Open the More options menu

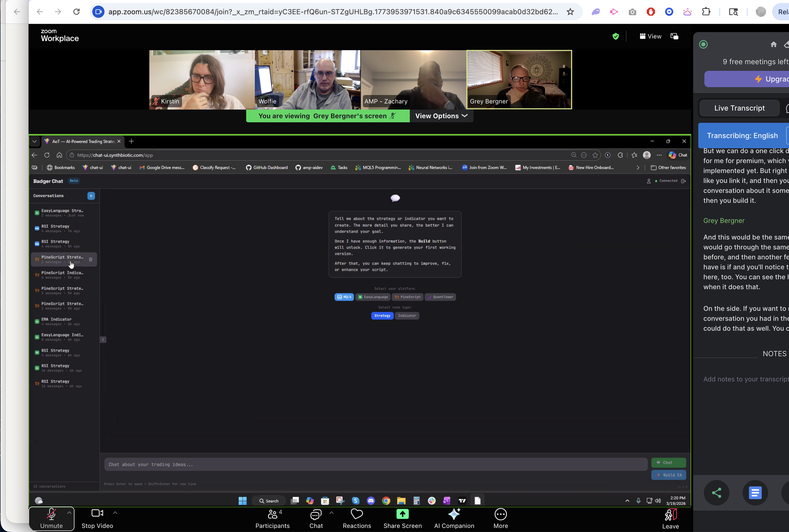coord(501,518)
